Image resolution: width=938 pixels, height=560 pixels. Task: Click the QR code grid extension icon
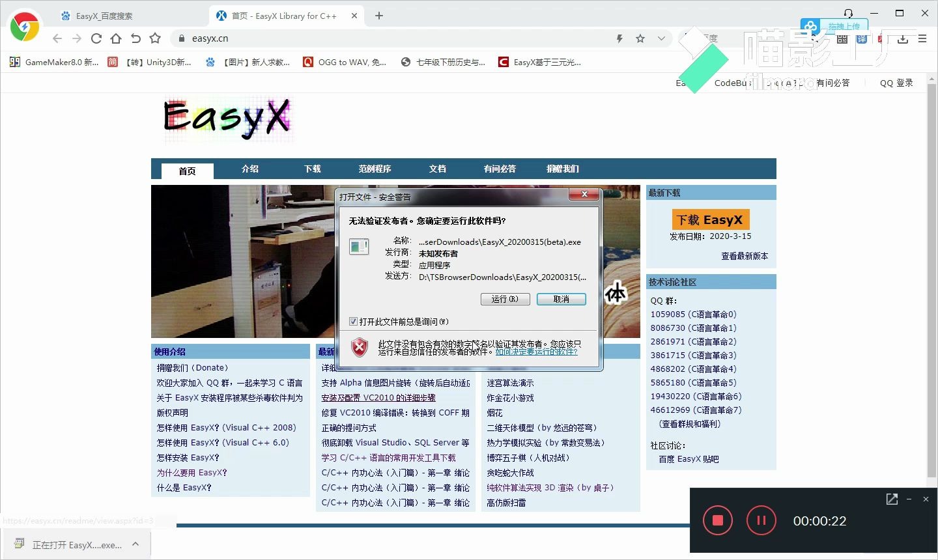842,39
